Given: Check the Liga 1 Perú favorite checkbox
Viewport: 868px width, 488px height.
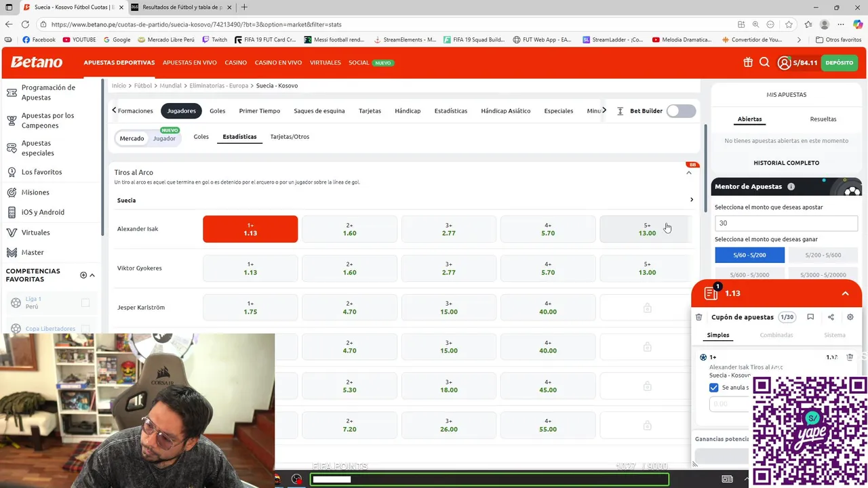Looking at the screenshot, I should pyautogui.click(x=85, y=302).
